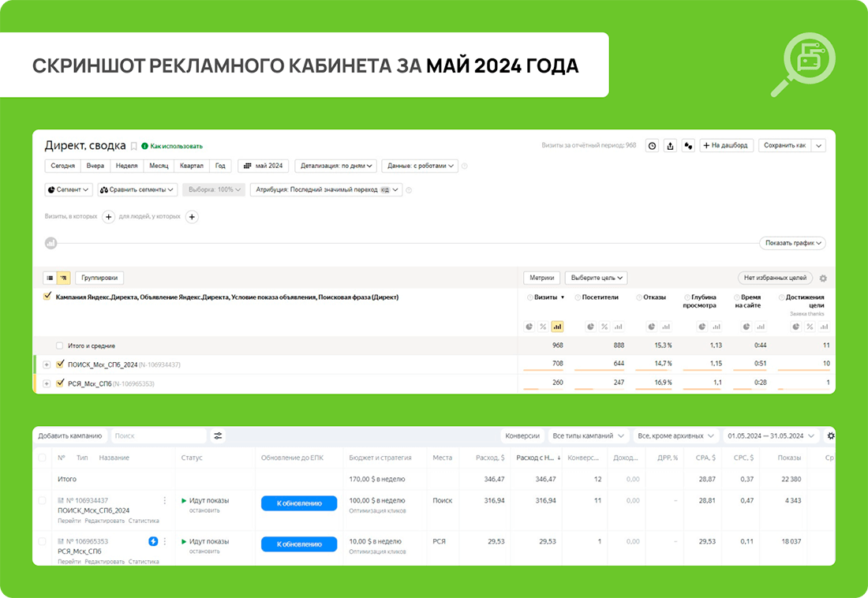
Task: Click the К обновлению button for ПОИСК campaign
Action: click(299, 503)
